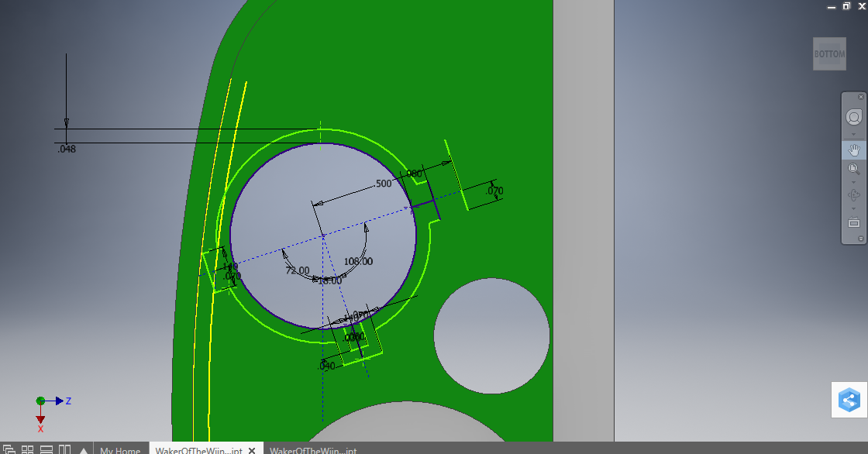Expand the navigation wheel options arrow
Screen dimensions: 868x454
(853, 134)
